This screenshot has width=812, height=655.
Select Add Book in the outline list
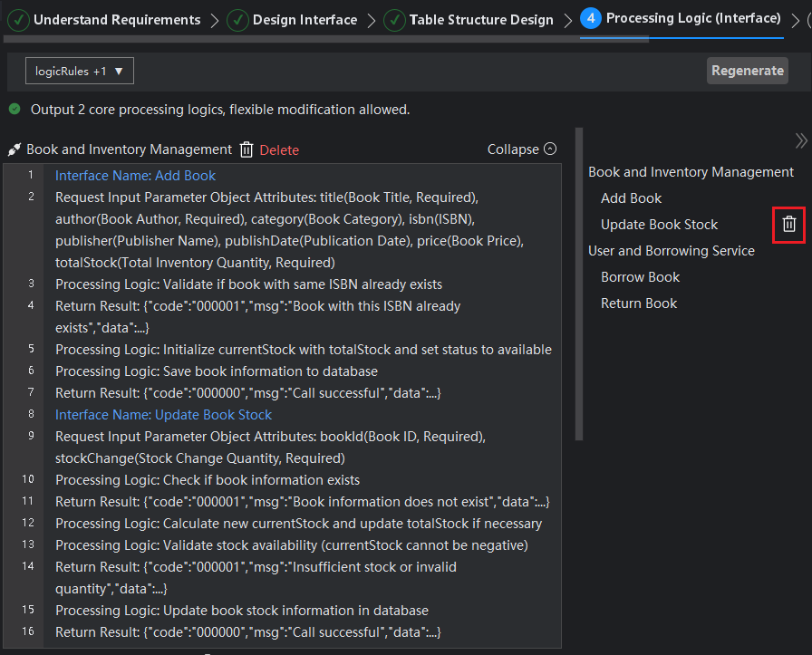click(x=631, y=198)
